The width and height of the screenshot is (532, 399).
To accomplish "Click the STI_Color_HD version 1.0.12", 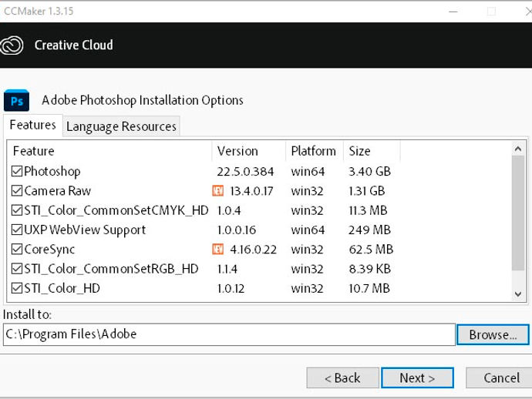I will 231,289.
